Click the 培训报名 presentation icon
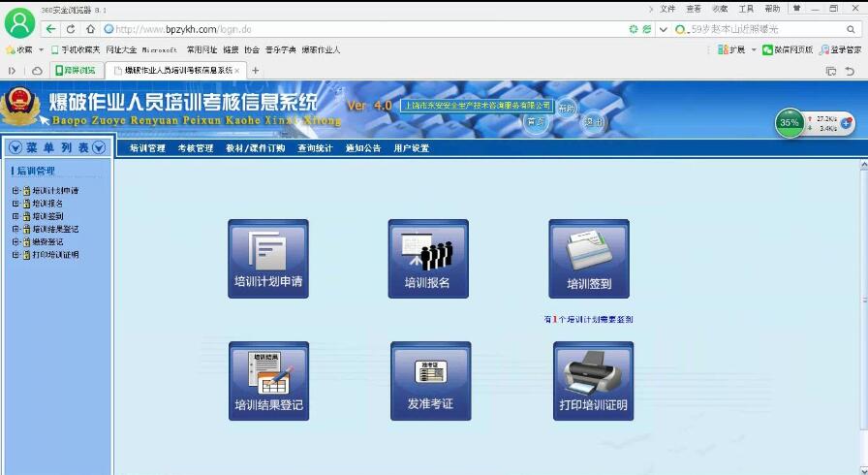The height and width of the screenshot is (475, 868). click(x=428, y=259)
